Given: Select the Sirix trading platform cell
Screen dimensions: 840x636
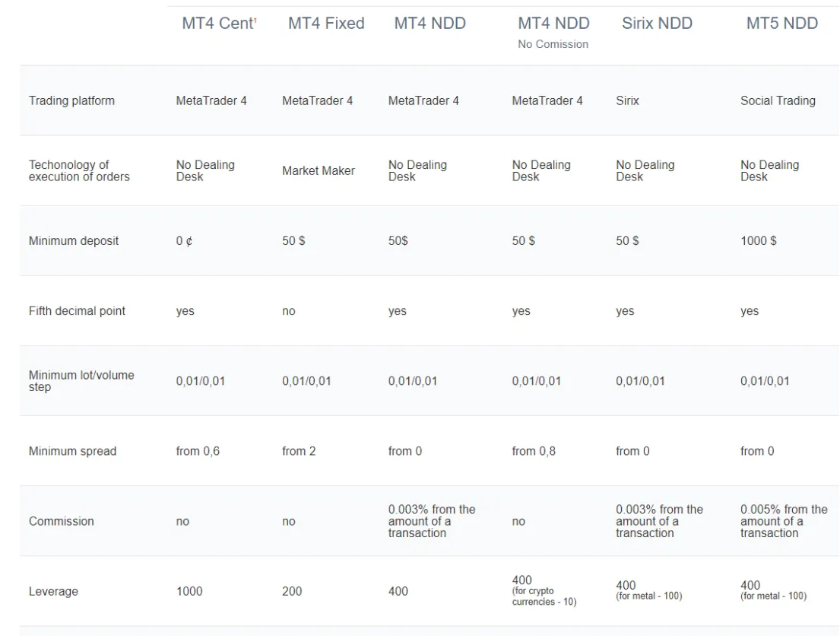Looking at the screenshot, I should tap(627, 101).
